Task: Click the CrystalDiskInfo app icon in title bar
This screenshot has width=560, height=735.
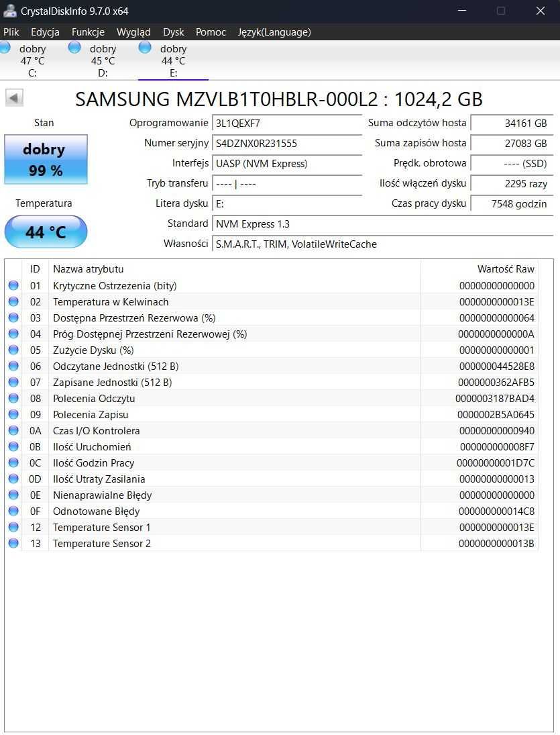Action: click(x=9, y=10)
